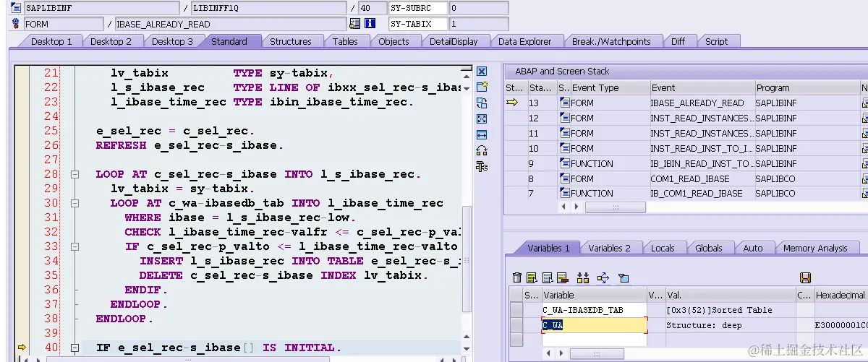Click the FUNCTION icon in stack row 9
Screen dimensions: 868x362
pyautogui.click(x=565, y=163)
